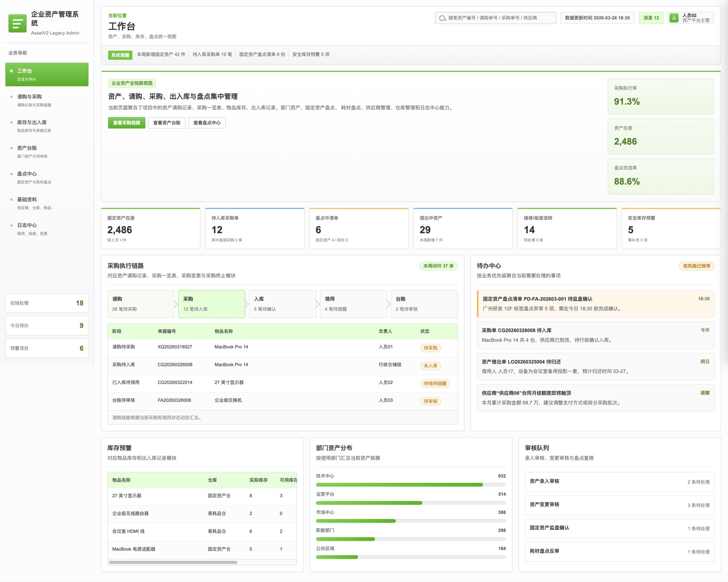
Task: Click the 优先级已排序 badge
Action: pyautogui.click(x=696, y=266)
